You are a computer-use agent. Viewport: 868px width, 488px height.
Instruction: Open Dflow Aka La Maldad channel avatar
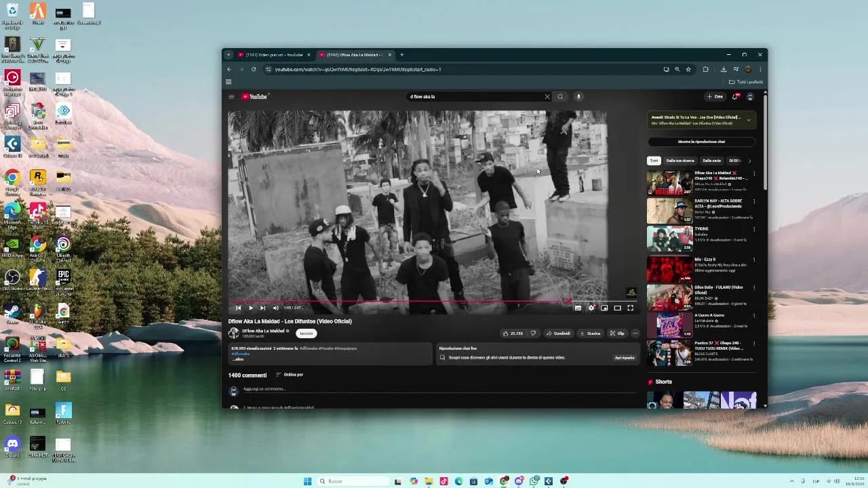[234, 333]
